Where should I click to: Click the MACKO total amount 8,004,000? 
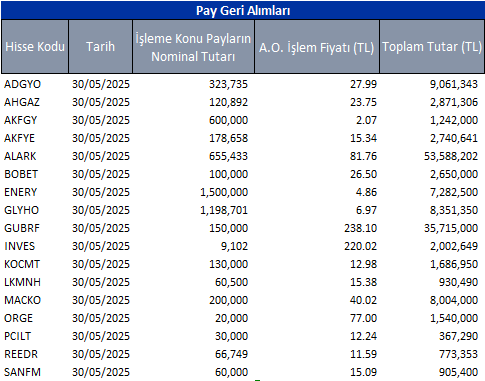point(454,300)
